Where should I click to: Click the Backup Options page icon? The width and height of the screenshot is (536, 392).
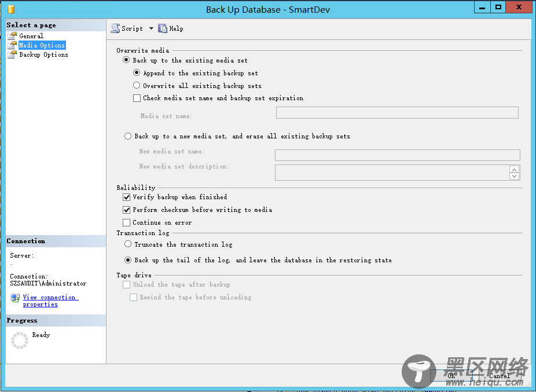(x=12, y=54)
